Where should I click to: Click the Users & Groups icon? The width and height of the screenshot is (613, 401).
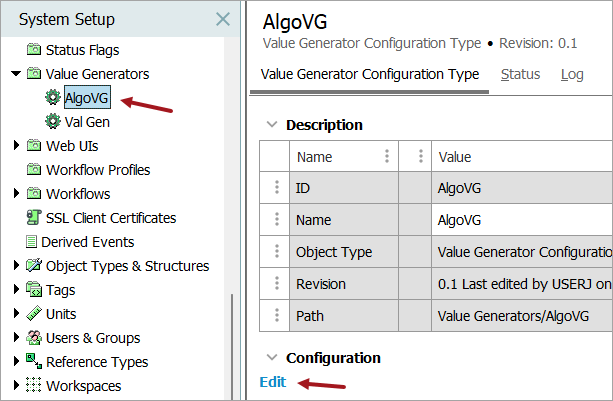(34, 338)
